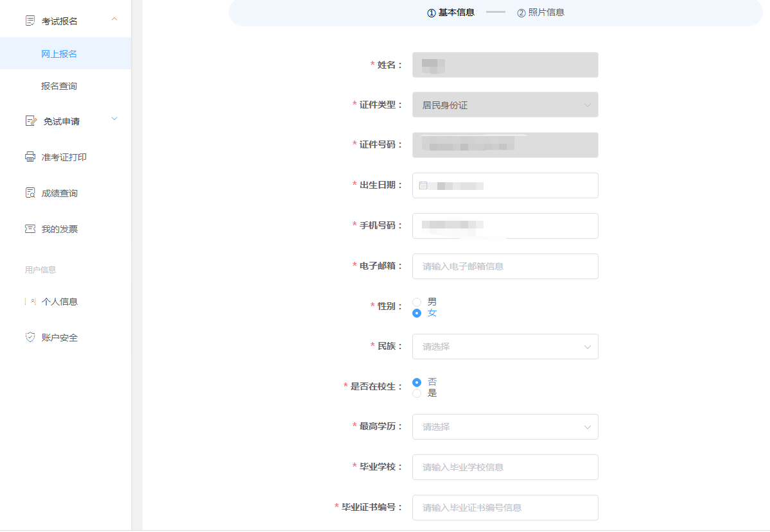Focus the 毕业证书编号 input field
Image resolution: width=770 pixels, height=532 pixels.
point(505,508)
